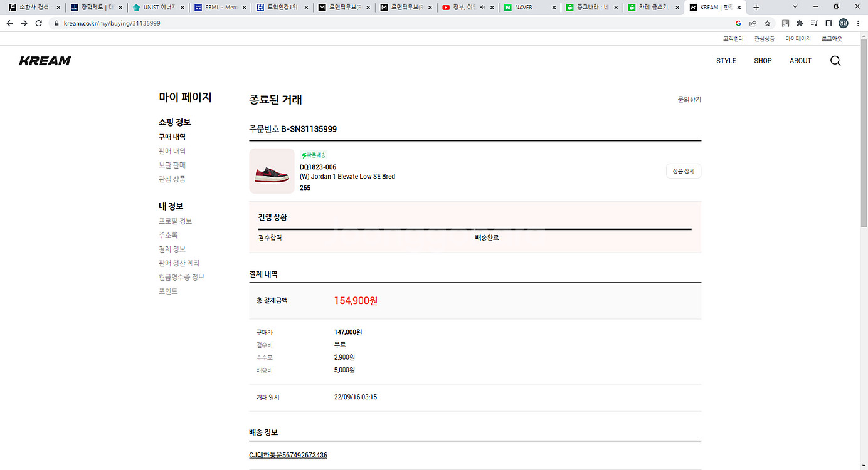The width and height of the screenshot is (868, 470).
Task: Open 현금영수증 정보 in sidebar
Action: tap(181, 277)
